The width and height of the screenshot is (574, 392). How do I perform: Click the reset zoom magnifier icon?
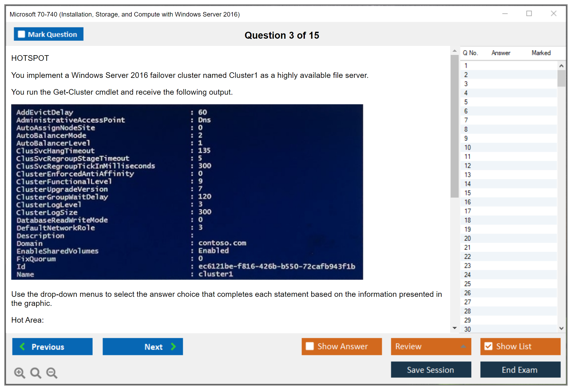[x=36, y=373]
